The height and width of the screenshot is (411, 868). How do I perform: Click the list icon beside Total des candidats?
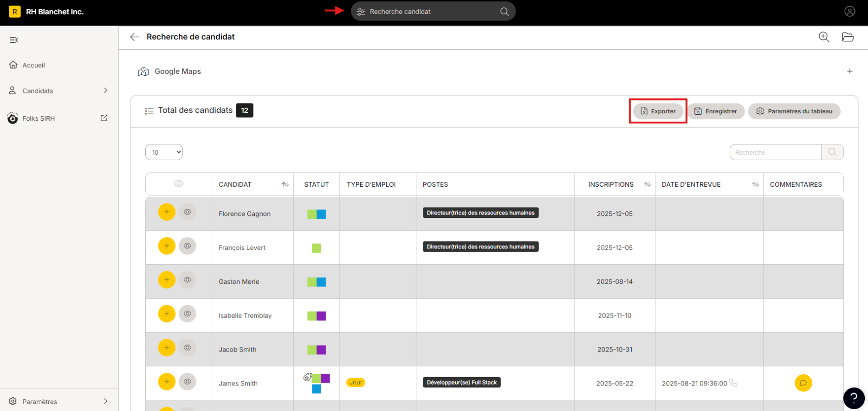[x=149, y=111]
